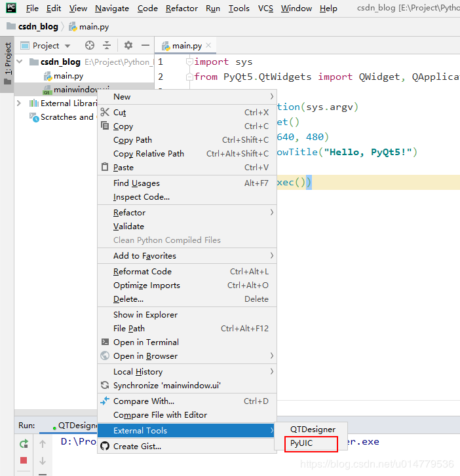The image size is (460, 476).
Task: Expand Local History submenu
Action: point(187,371)
